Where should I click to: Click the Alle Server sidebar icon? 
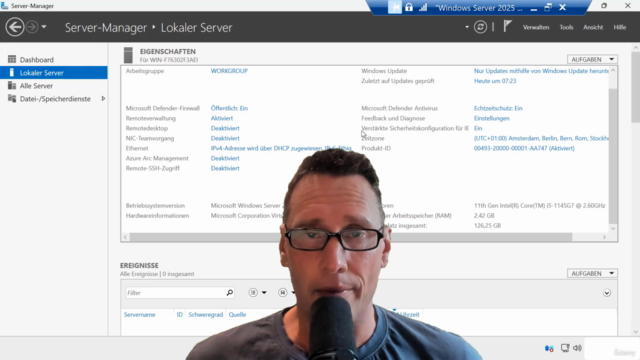click(x=12, y=86)
